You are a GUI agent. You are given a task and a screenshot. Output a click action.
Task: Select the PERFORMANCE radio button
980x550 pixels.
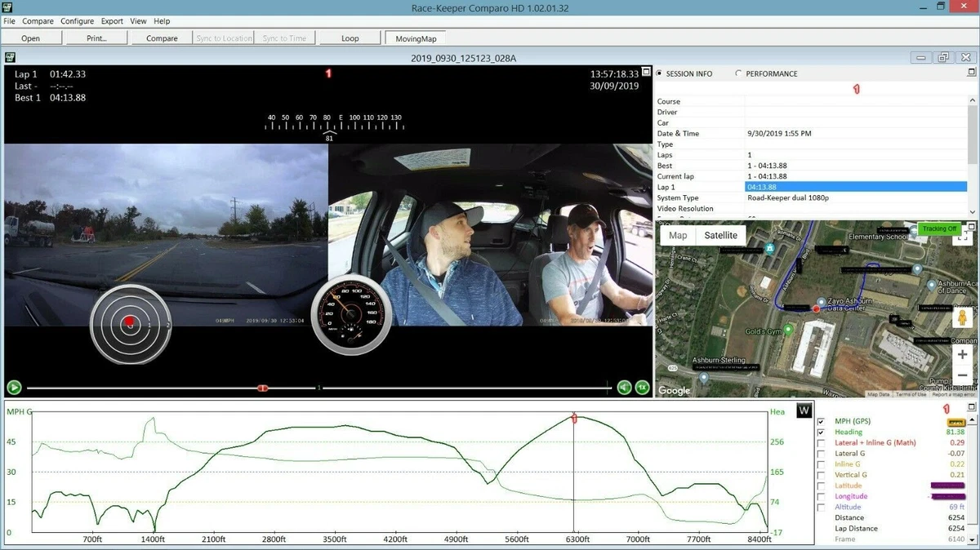tap(739, 73)
